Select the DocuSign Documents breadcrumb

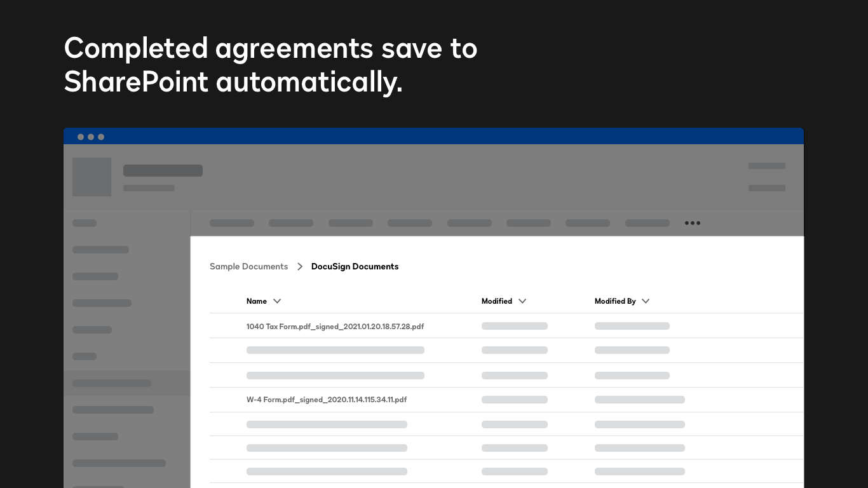355,267
